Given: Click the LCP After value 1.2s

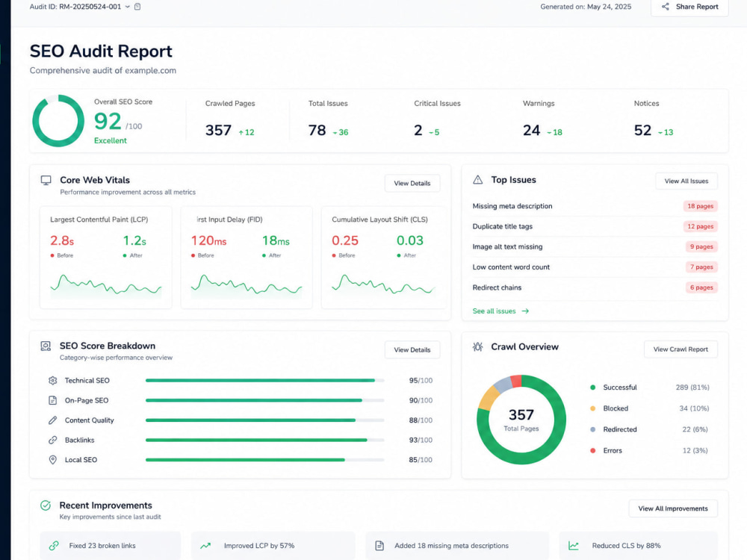Looking at the screenshot, I should 134,240.
